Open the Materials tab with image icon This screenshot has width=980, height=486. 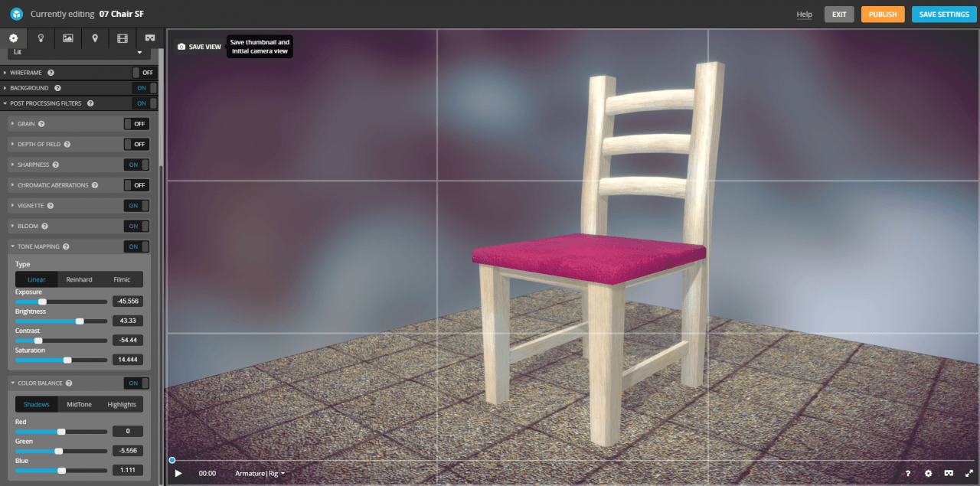tap(68, 38)
